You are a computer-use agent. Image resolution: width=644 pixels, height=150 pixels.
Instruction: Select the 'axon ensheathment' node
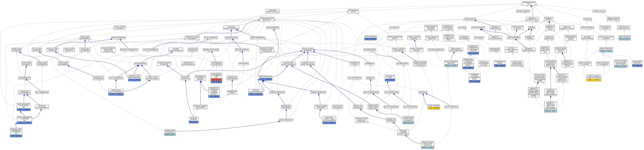354,78
